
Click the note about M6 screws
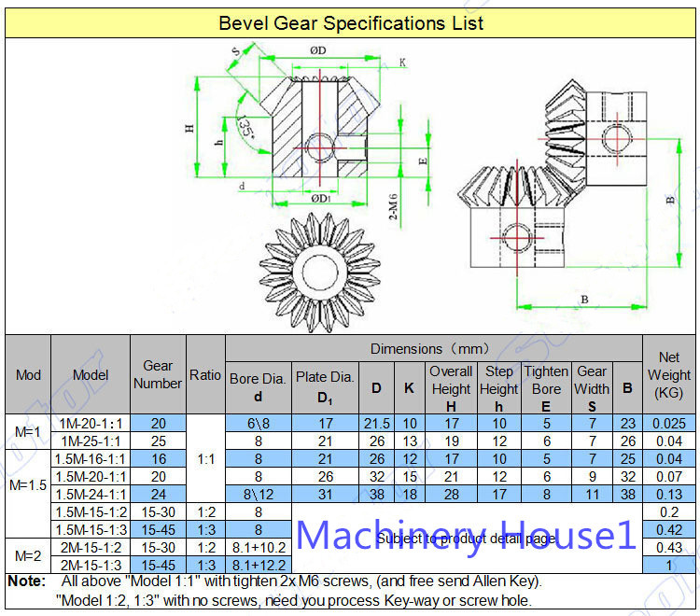[x=301, y=581]
